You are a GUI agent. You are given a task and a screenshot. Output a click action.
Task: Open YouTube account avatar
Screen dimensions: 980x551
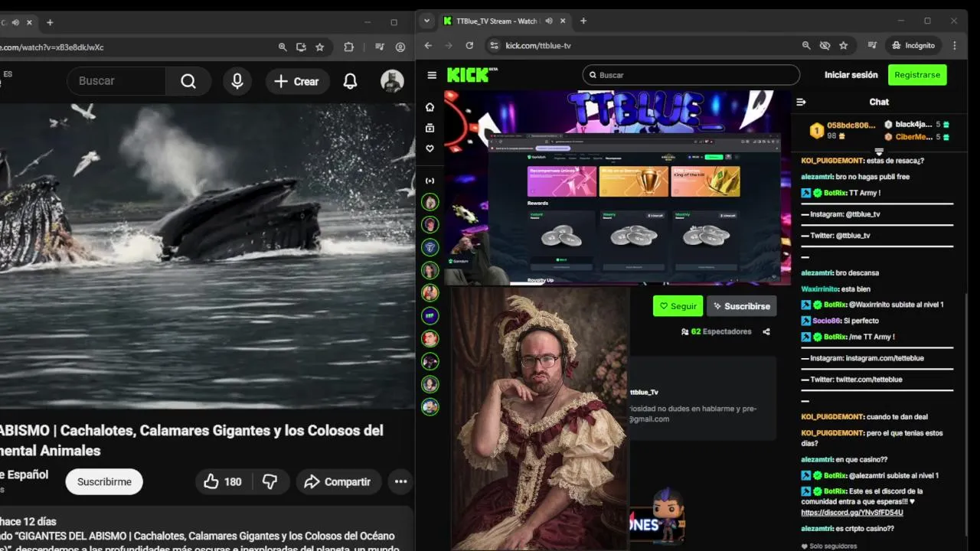click(392, 81)
